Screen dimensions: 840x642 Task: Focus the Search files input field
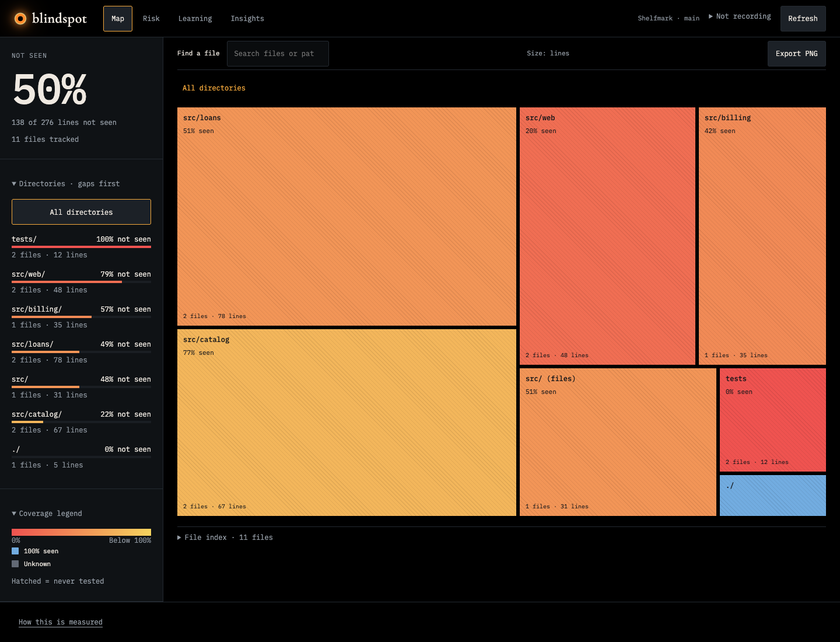(x=278, y=54)
